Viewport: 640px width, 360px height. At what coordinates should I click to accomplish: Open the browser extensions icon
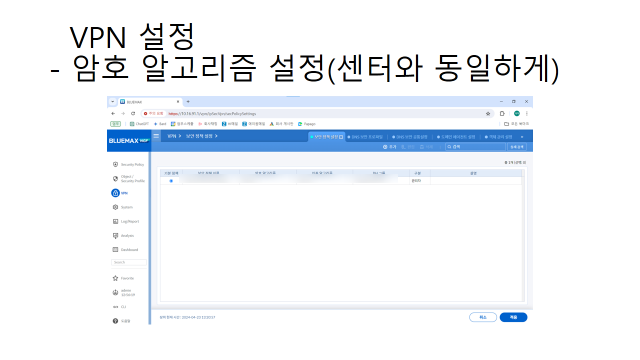coord(502,113)
